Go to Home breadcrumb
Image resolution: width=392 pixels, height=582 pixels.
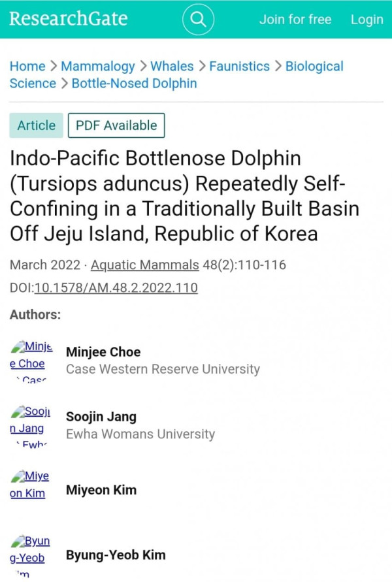click(x=27, y=67)
